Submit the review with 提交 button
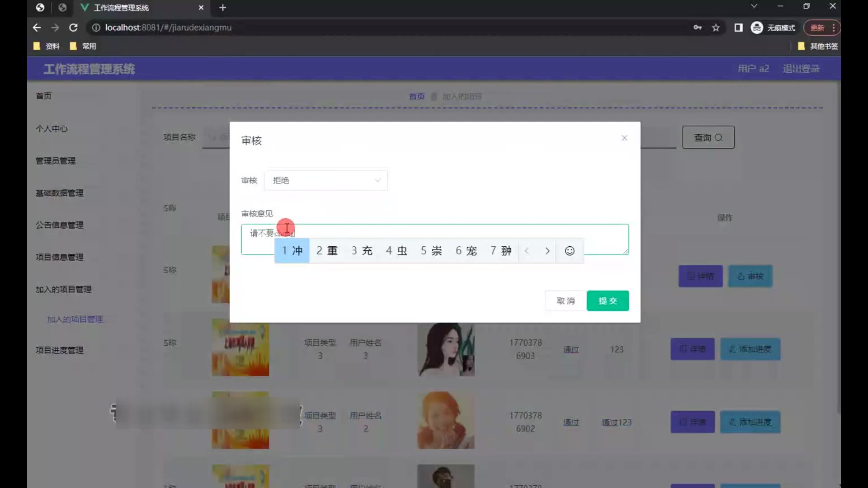The width and height of the screenshot is (868, 488). tap(608, 301)
